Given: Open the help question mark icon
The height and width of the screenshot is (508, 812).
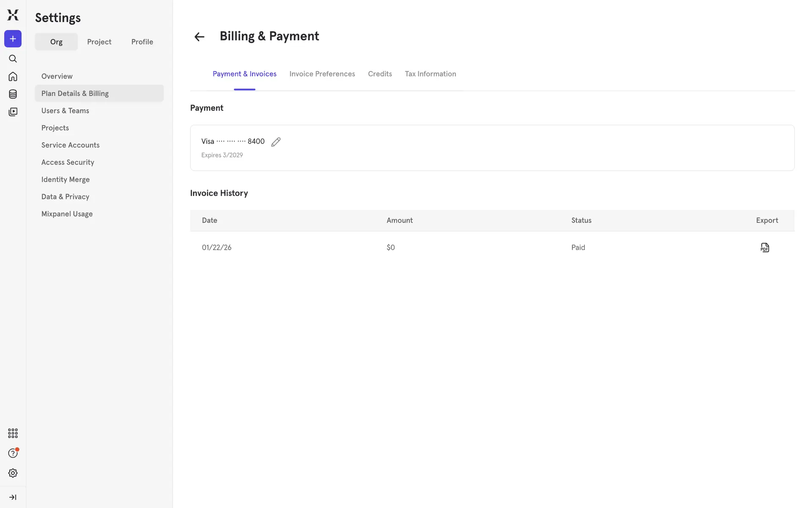Looking at the screenshot, I should (13, 453).
